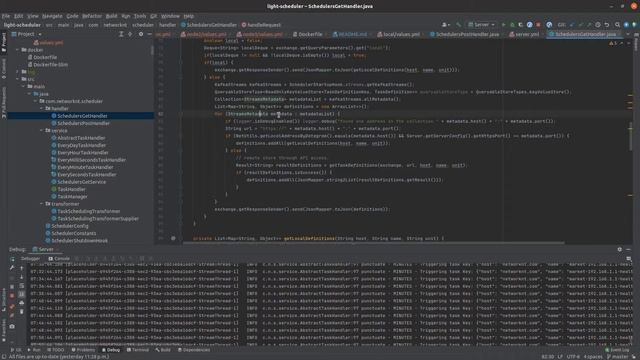
Task: Open TODO tool window button
Action: point(56,350)
